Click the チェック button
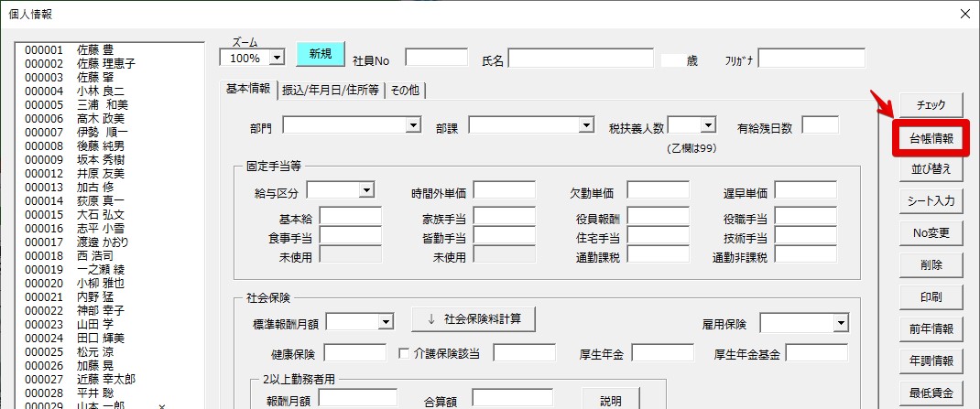 coord(931,105)
